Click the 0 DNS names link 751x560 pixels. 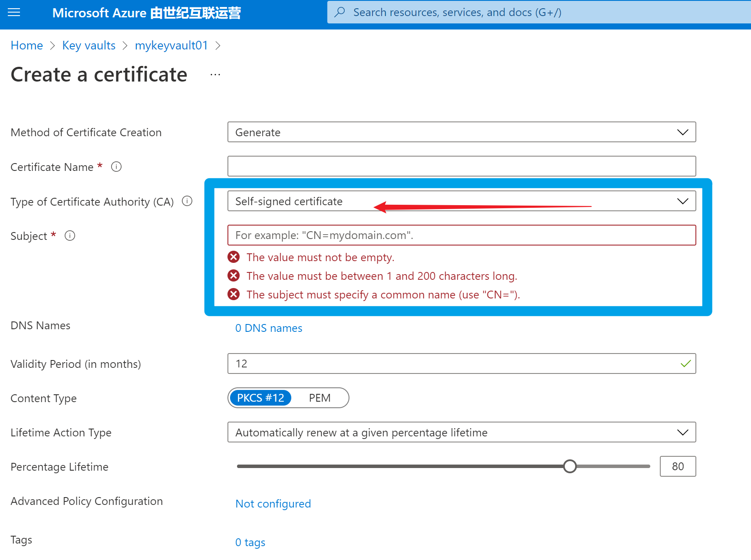[269, 328]
